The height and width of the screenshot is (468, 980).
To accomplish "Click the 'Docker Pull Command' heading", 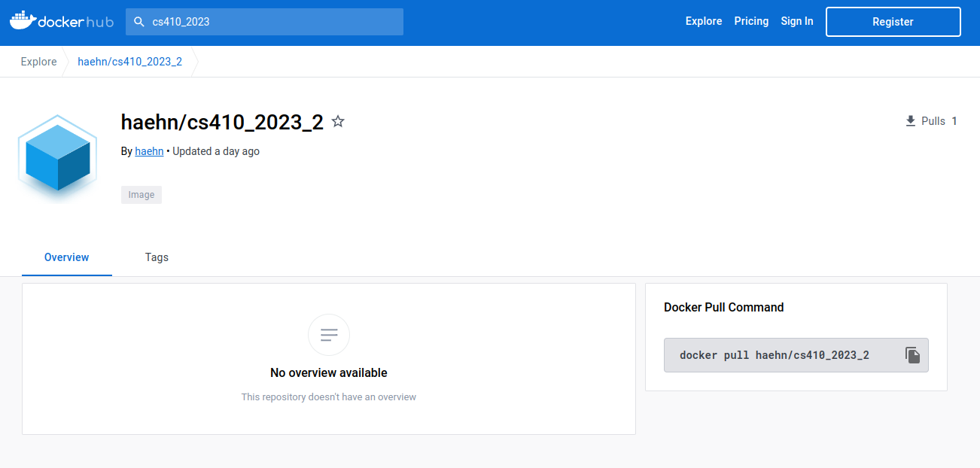I will click(x=724, y=307).
